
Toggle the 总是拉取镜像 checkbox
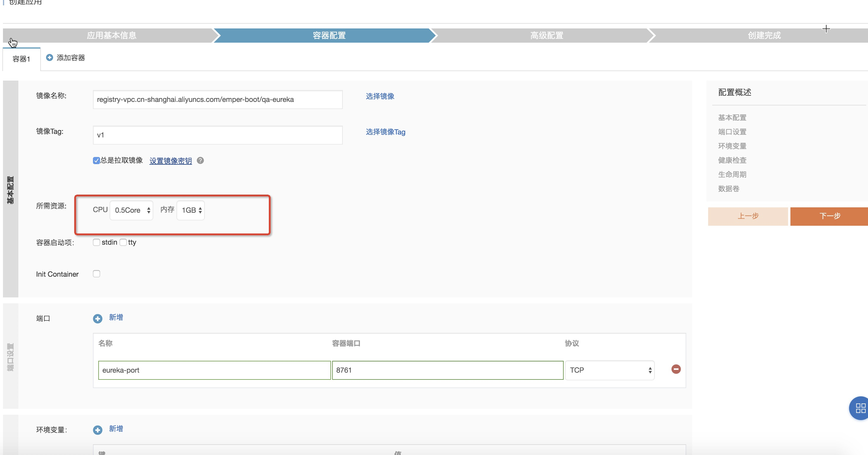[x=97, y=161]
